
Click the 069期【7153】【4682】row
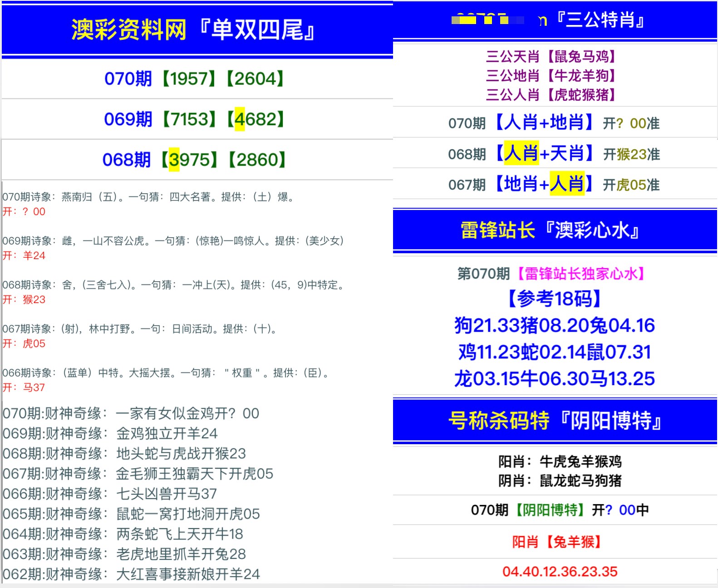click(x=194, y=119)
